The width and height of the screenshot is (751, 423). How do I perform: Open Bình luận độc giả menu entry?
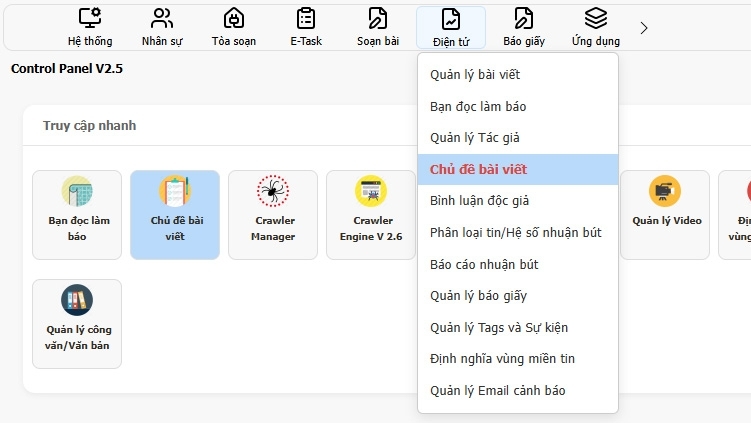click(x=518, y=201)
